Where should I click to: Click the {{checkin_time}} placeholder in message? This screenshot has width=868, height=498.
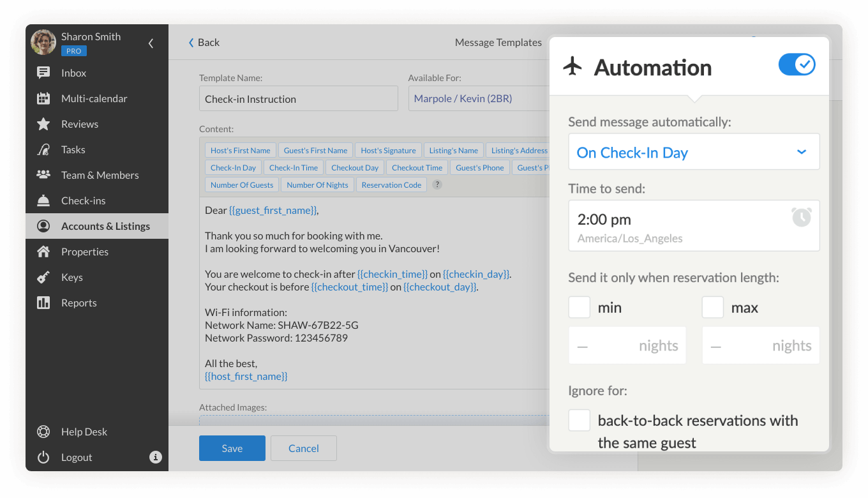pyautogui.click(x=393, y=274)
